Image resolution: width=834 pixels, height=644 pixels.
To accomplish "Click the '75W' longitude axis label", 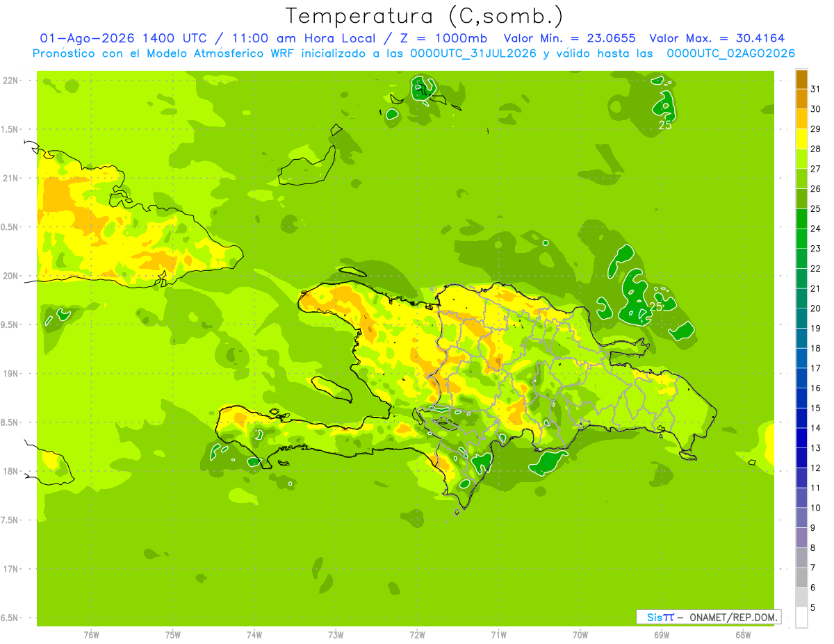I will (x=173, y=635).
